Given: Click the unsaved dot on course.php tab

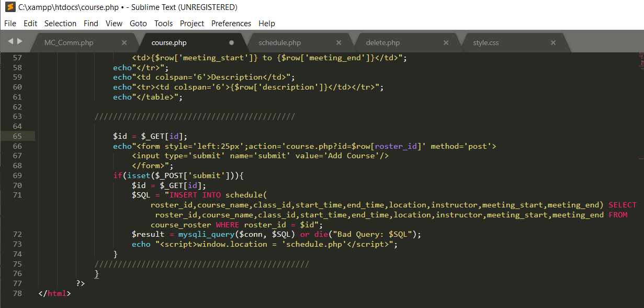Looking at the screenshot, I should point(231,43).
